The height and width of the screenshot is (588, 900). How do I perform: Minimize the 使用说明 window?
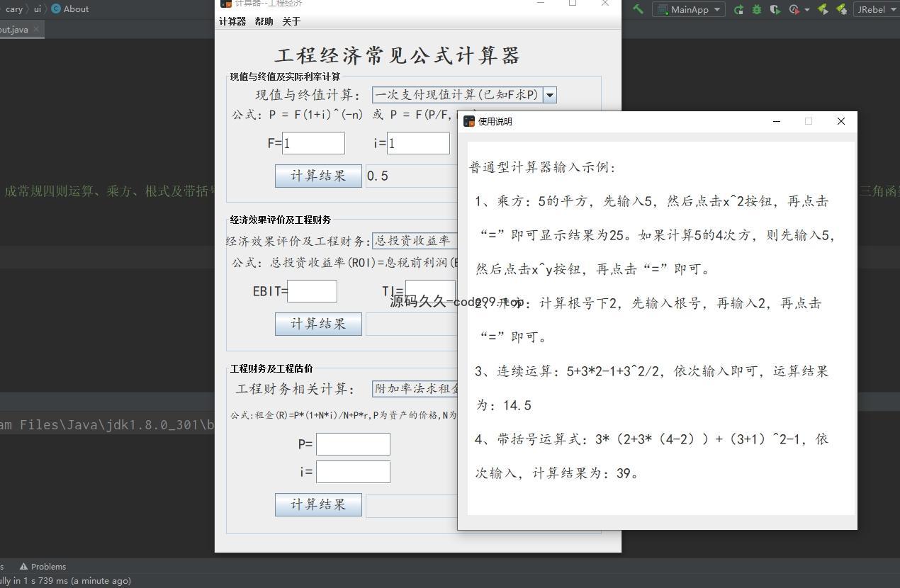click(x=777, y=121)
